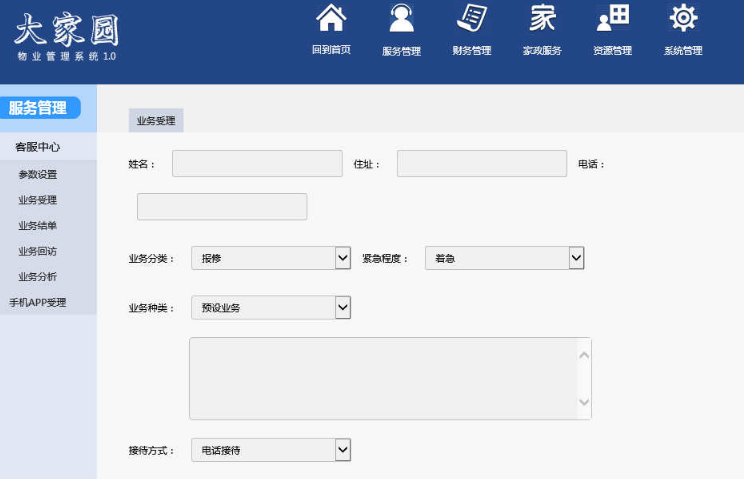Click the 大家园 logo
The height and width of the screenshot is (479, 744).
66,35
